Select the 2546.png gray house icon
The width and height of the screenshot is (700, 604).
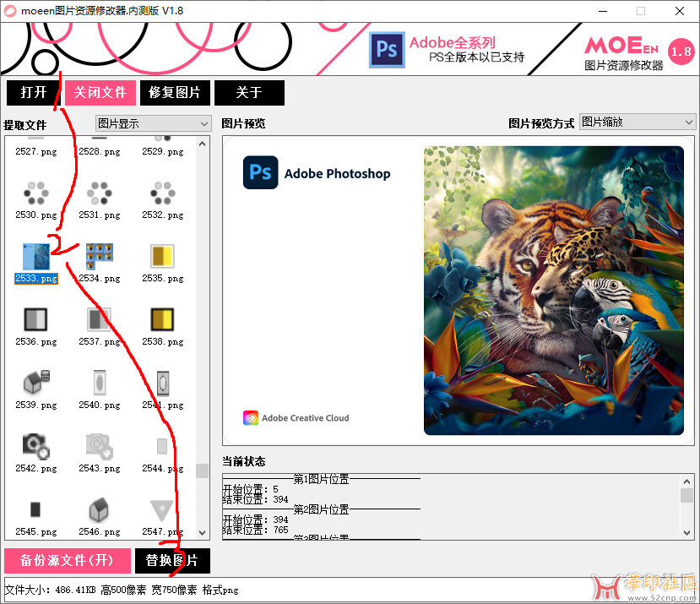99,509
